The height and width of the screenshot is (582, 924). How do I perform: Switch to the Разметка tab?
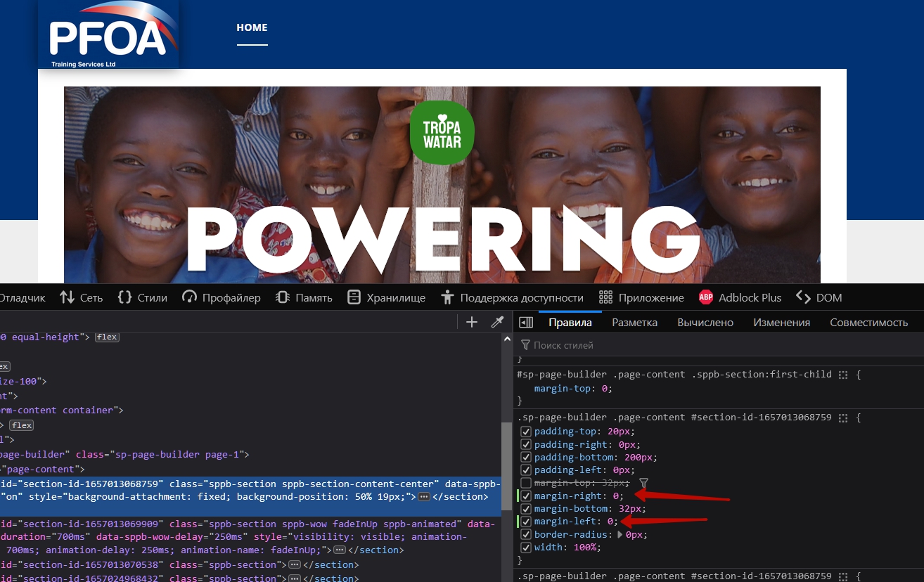634,323
